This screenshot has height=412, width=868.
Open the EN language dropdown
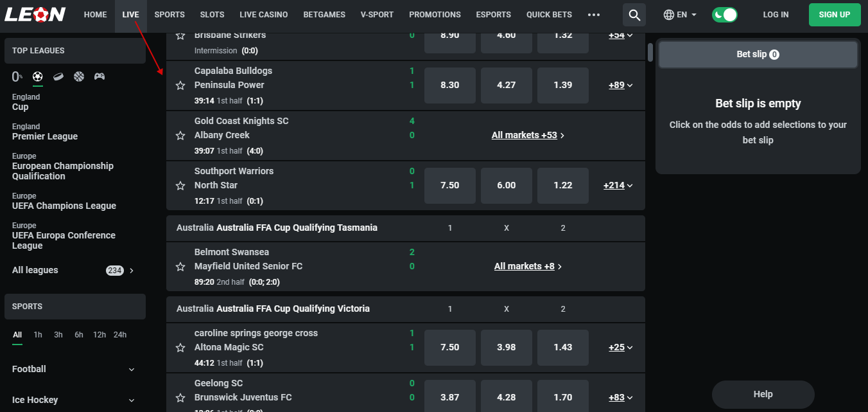point(680,15)
